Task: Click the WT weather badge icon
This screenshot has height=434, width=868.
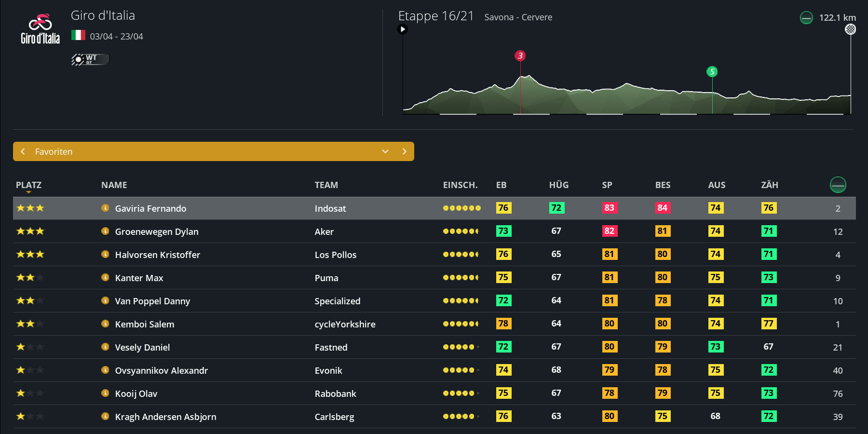Action: [x=90, y=59]
